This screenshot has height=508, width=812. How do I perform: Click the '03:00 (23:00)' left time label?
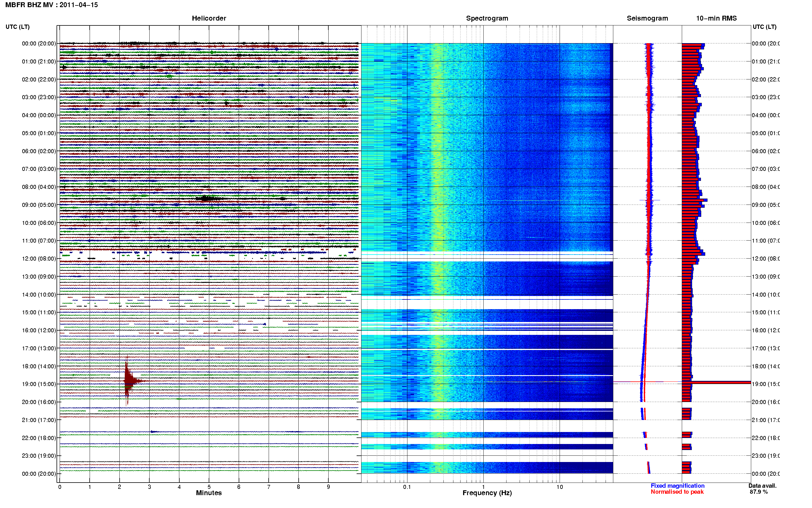click(39, 97)
